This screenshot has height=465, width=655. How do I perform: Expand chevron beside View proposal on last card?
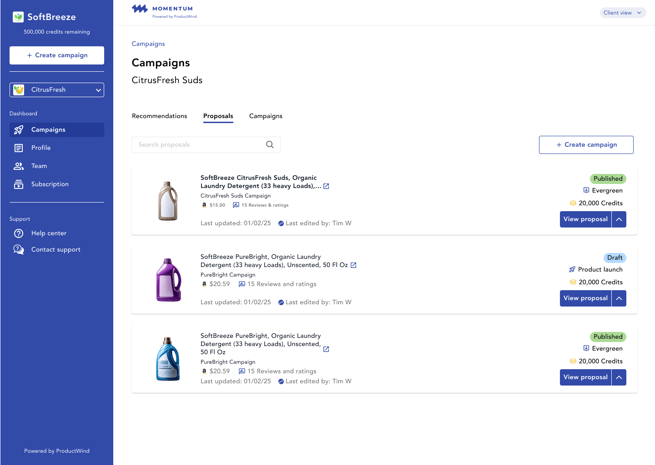(619, 377)
